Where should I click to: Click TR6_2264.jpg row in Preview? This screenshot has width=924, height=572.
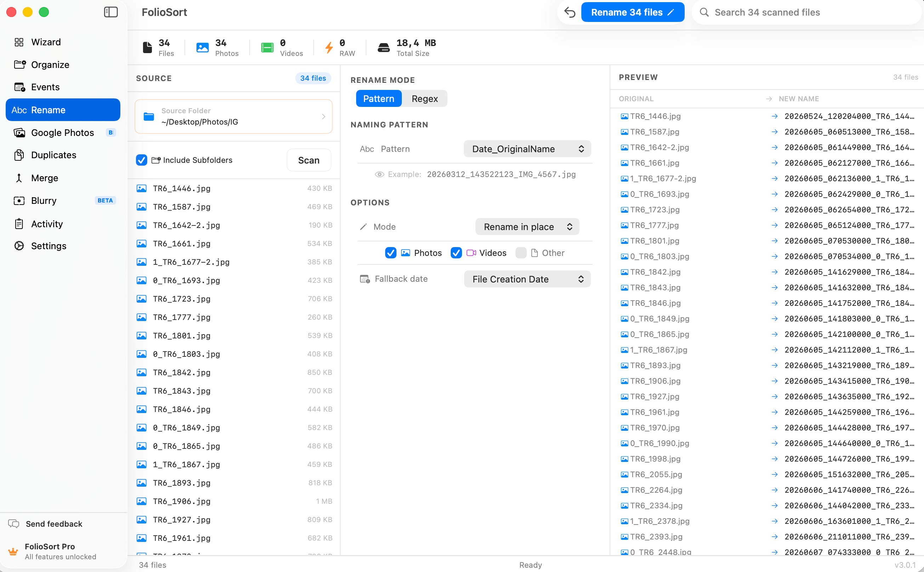tap(767, 490)
